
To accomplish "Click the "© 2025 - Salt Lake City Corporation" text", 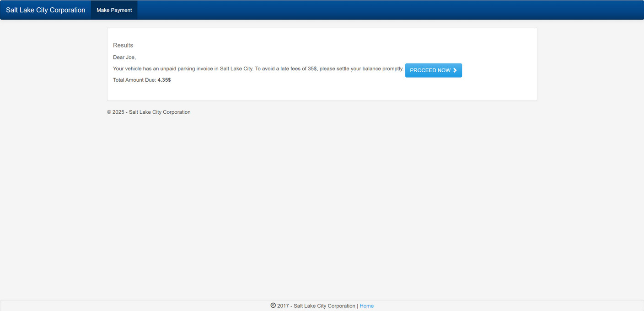I will (149, 112).
